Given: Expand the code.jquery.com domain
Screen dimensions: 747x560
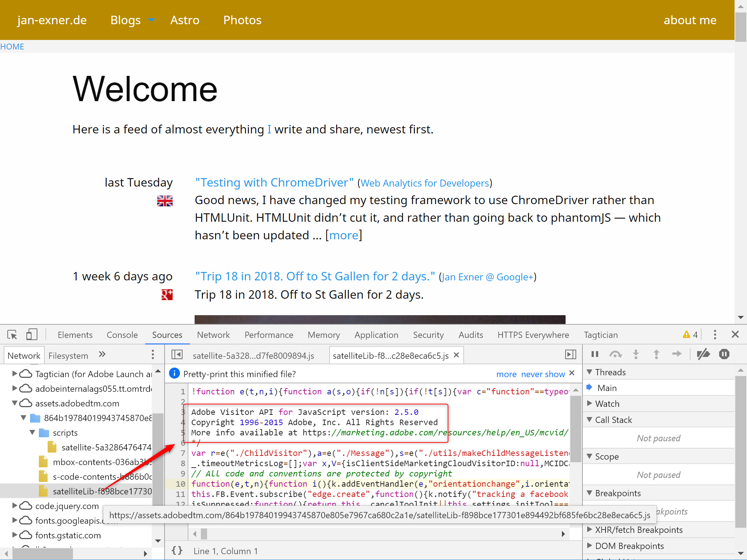Looking at the screenshot, I should 15,506.
